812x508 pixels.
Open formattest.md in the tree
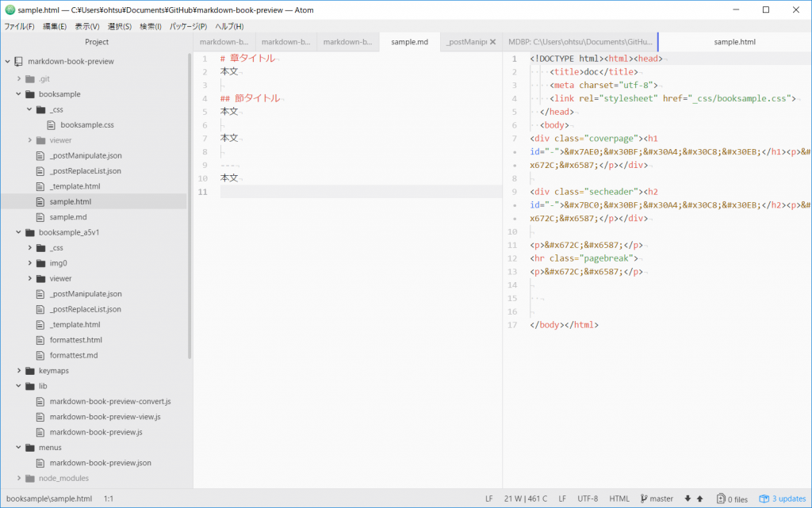pyautogui.click(x=73, y=355)
